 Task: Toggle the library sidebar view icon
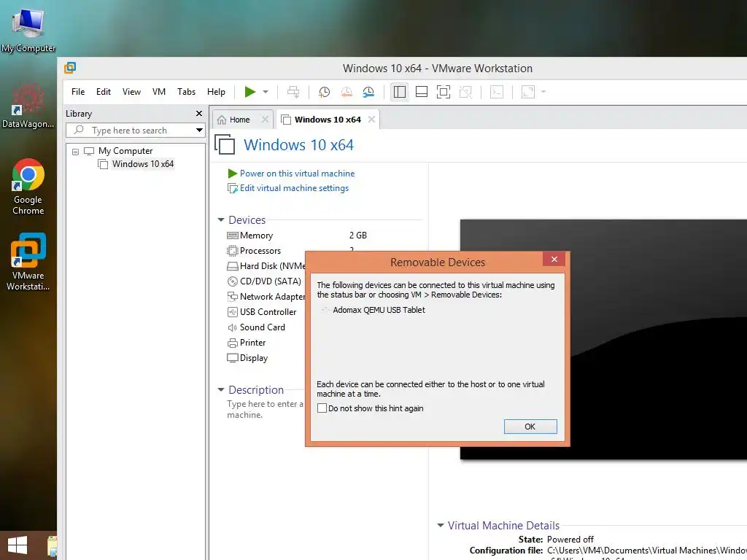tap(400, 92)
